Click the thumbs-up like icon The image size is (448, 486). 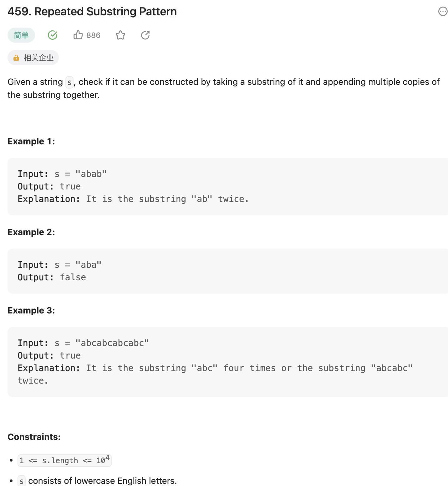[78, 35]
